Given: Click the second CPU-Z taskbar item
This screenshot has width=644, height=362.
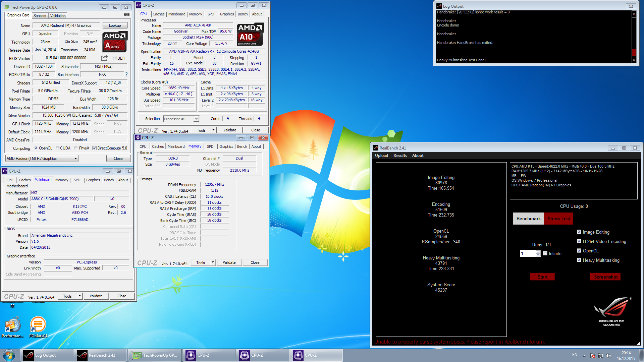Looking at the screenshot, I should point(263,355).
